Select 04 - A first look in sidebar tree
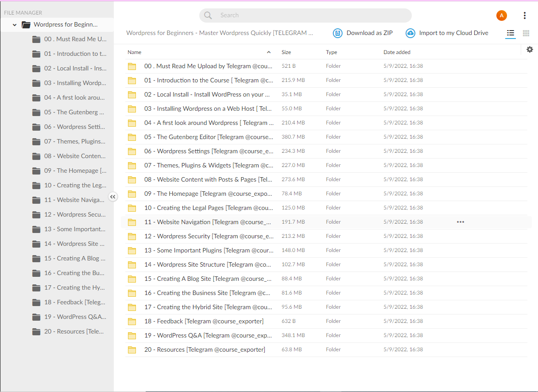This screenshot has height=392, width=538. point(74,97)
